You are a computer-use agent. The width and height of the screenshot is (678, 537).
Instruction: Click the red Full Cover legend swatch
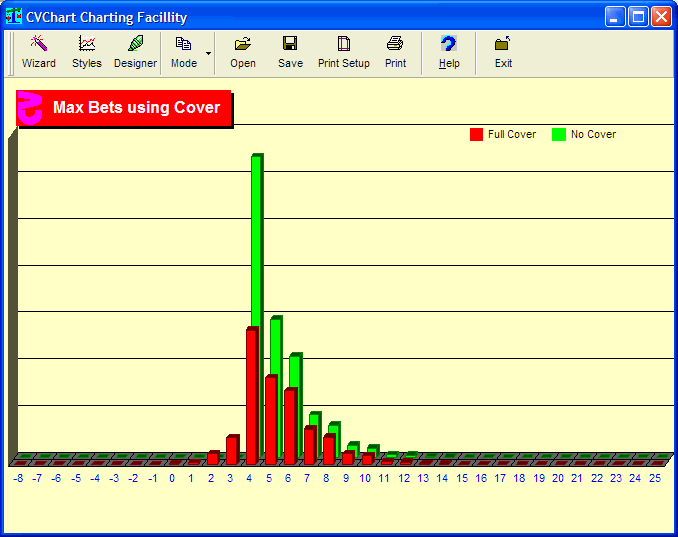pos(477,135)
